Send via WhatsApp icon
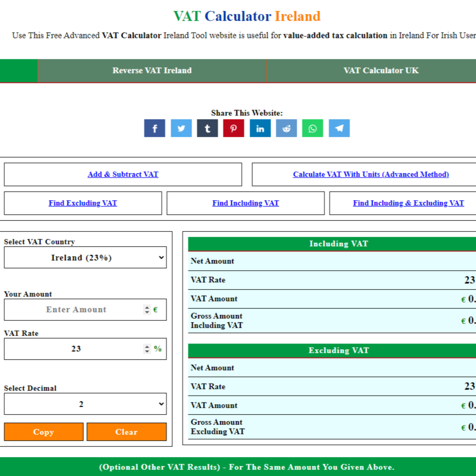 pyautogui.click(x=312, y=128)
